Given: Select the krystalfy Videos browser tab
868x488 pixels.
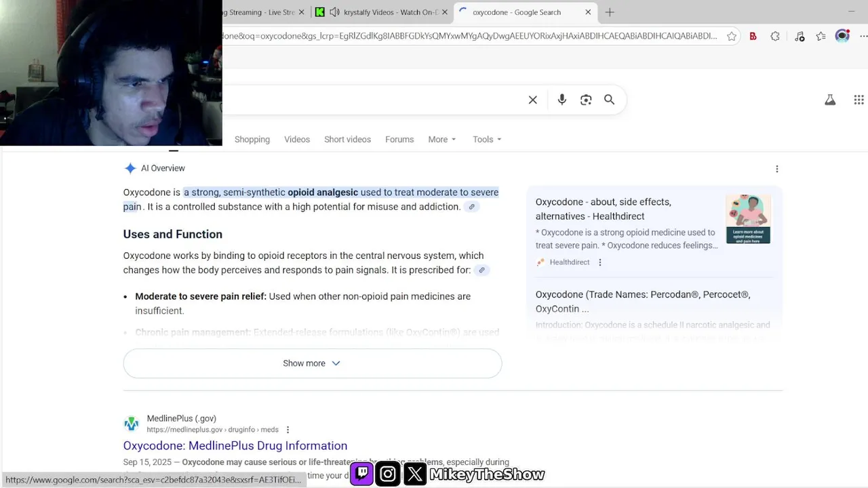Looking at the screenshot, I should point(382,12).
